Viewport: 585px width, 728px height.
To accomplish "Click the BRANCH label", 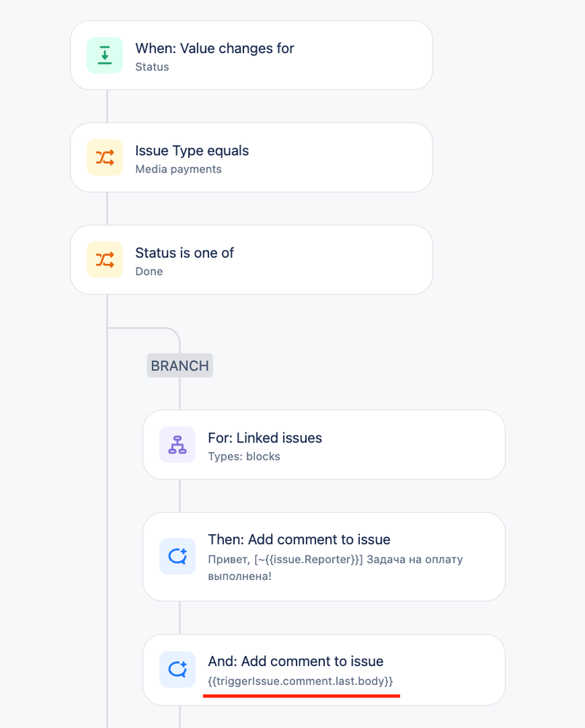I will coord(180,365).
